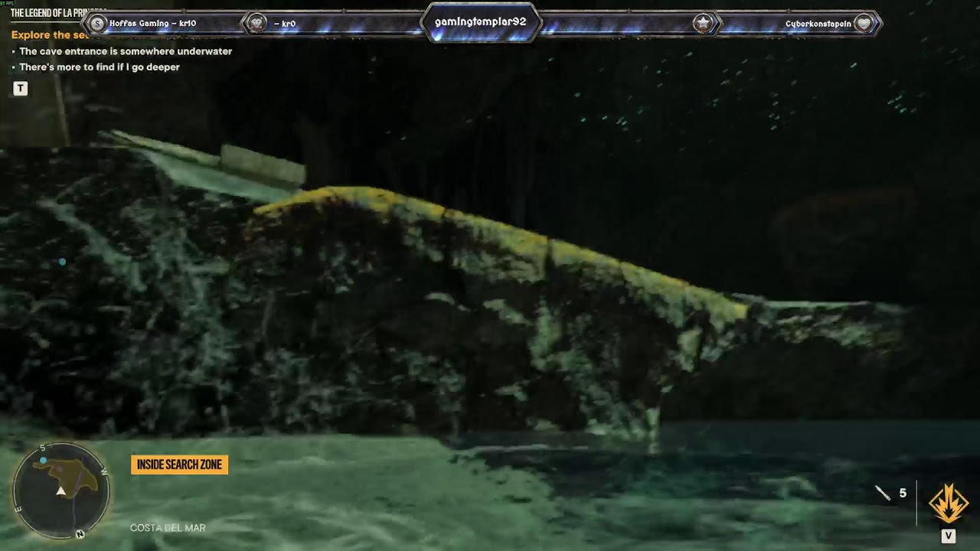Click 'The cave entrance is somewhere underwater' objective
This screenshot has height=551, width=980.
tap(126, 51)
